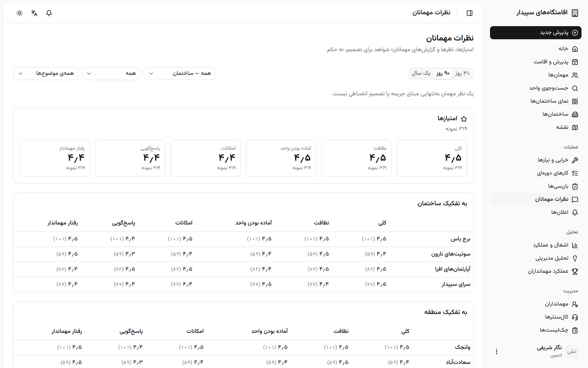The image size is (588, 368).
Task: Open نظرات مهمانان sidebar item
Action: [x=535, y=199]
